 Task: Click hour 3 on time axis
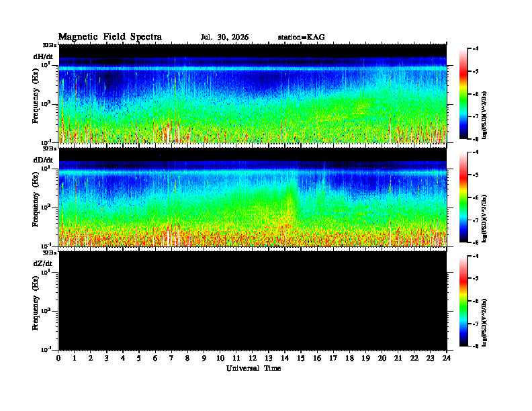[x=107, y=359]
